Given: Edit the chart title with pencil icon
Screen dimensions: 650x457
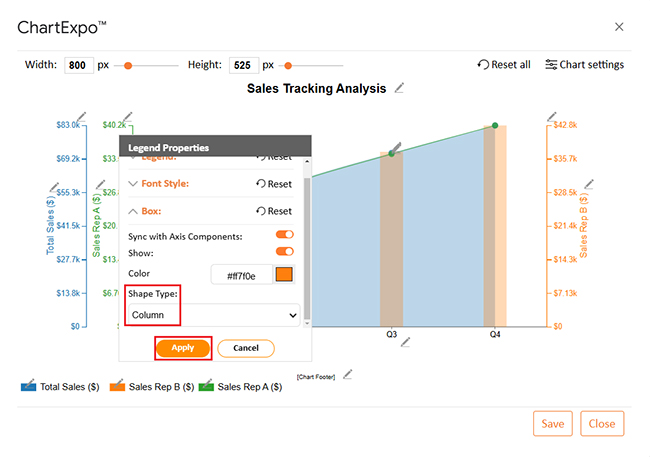Looking at the screenshot, I should [x=399, y=88].
